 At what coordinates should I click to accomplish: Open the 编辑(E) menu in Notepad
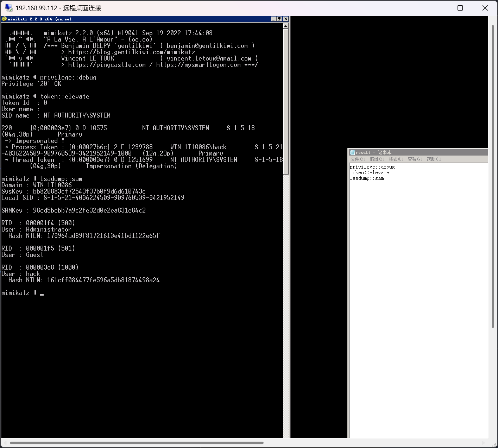tap(377, 159)
